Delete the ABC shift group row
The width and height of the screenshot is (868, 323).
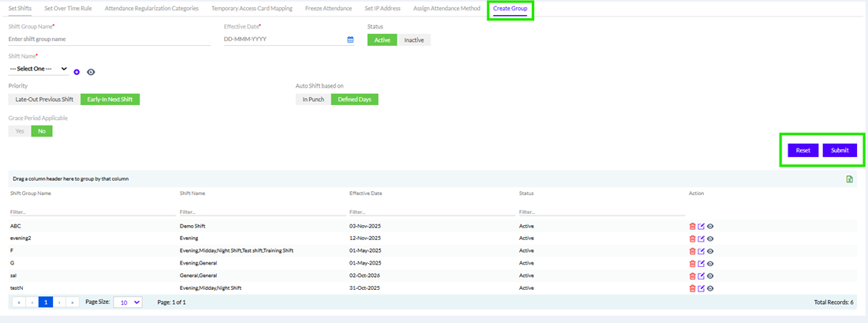click(x=692, y=226)
